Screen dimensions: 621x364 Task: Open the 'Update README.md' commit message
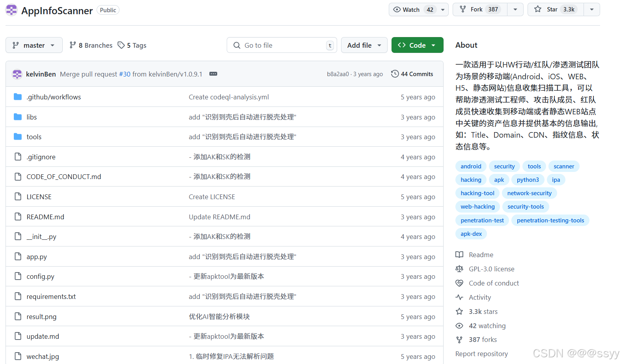pyautogui.click(x=220, y=217)
